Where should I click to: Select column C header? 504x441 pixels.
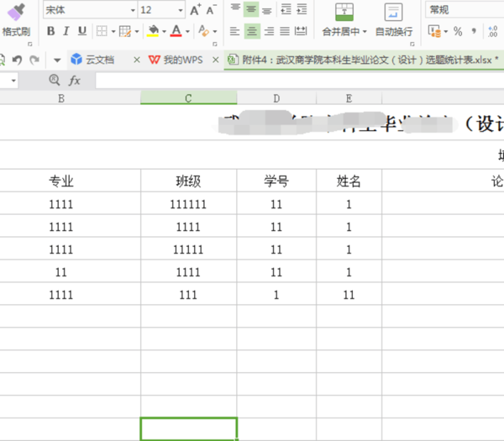189,98
